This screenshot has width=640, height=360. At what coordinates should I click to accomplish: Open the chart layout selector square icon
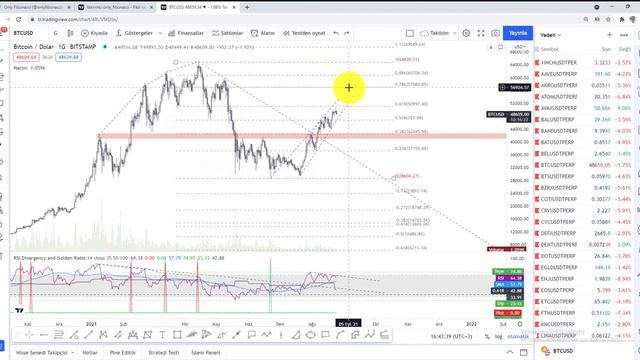(410, 33)
